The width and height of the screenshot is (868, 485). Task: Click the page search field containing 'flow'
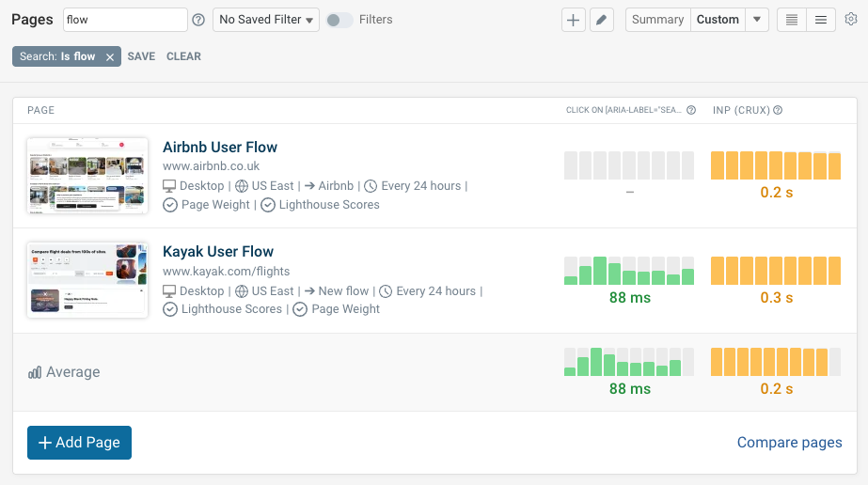click(x=125, y=20)
